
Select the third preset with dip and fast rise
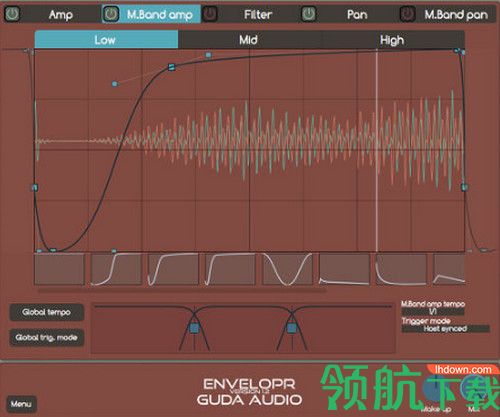[173, 269]
